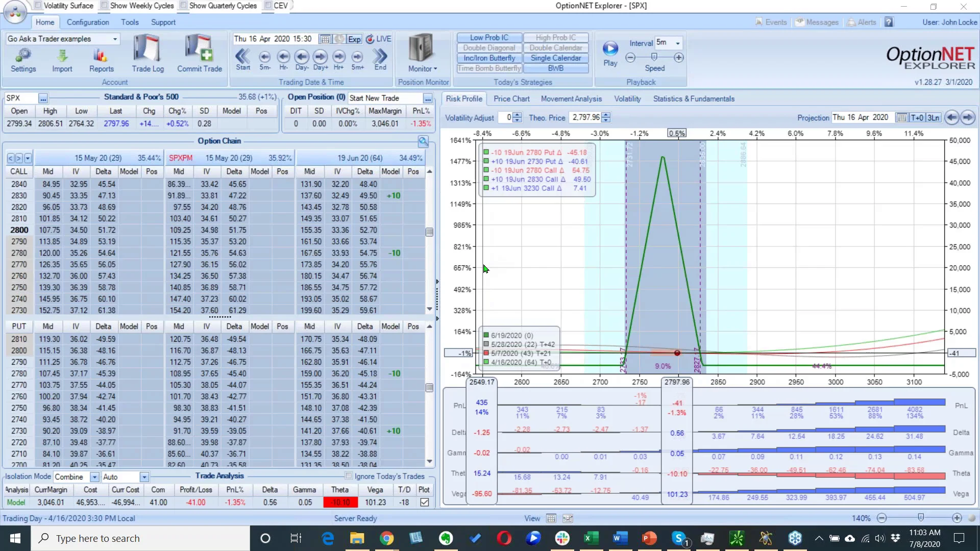Start playback with Play button
This screenshot has width=980, height=551.
610,54
